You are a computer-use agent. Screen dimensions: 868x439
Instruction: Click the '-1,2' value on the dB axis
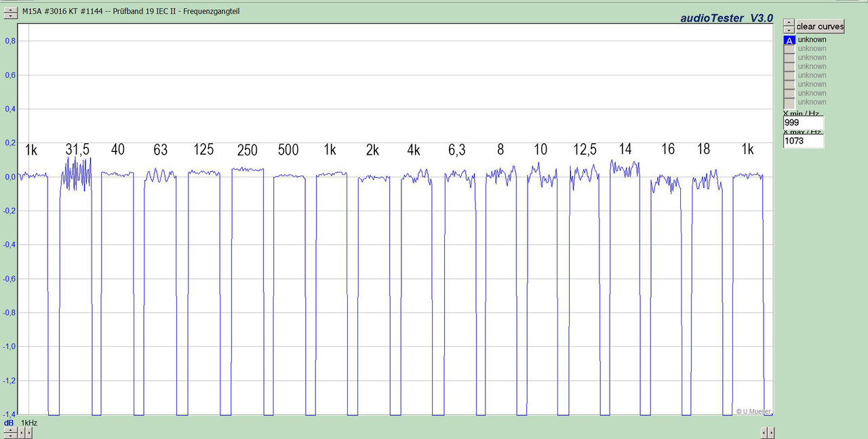click(9, 380)
